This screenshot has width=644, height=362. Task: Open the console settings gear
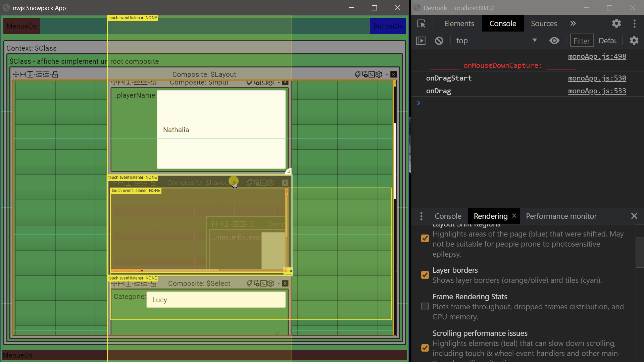tap(634, 41)
